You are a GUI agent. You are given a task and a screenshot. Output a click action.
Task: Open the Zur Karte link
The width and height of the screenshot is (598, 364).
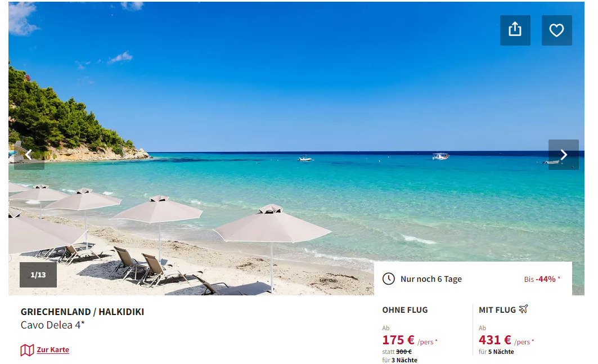pos(53,350)
